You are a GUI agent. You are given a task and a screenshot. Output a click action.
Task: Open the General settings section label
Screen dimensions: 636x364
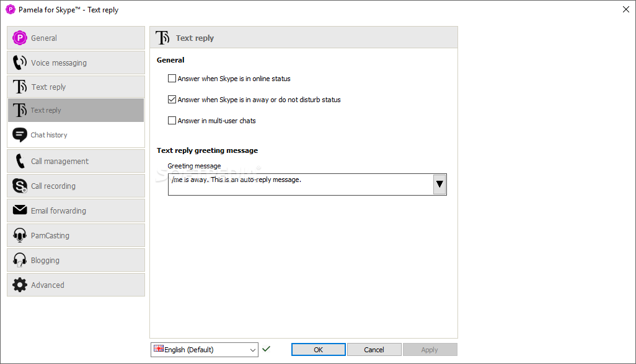click(x=44, y=38)
